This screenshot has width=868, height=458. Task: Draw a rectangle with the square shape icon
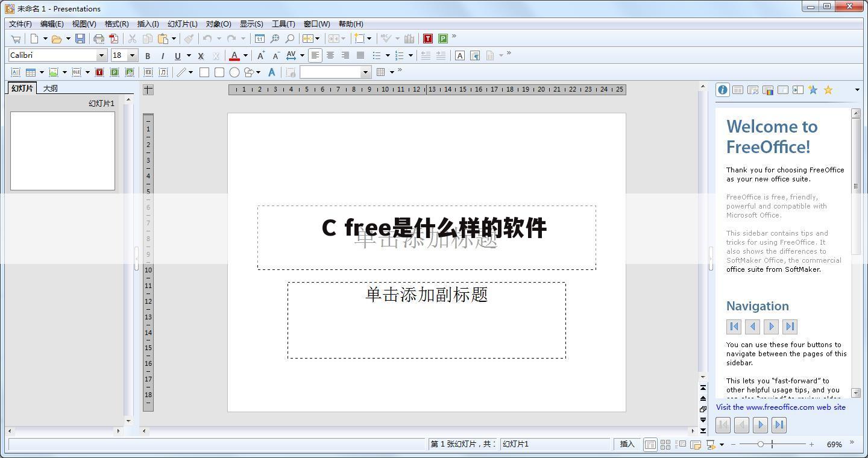click(204, 72)
